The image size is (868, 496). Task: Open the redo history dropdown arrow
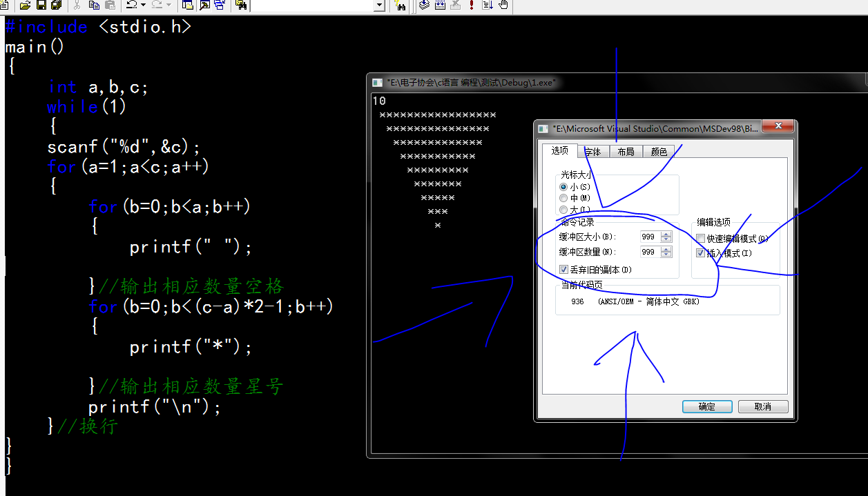168,6
